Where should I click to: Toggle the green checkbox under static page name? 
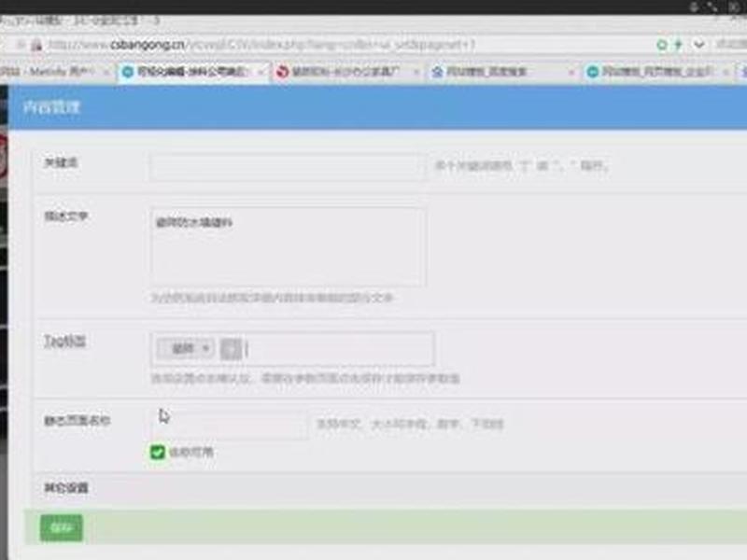(x=157, y=452)
